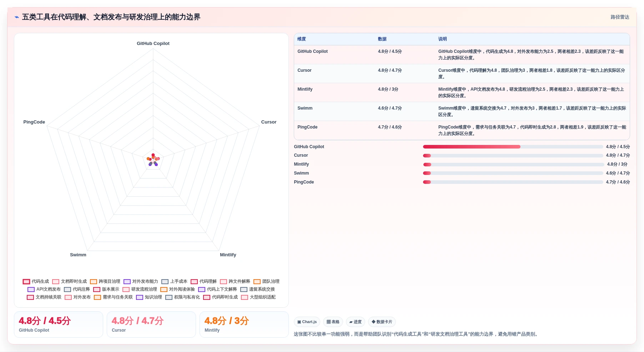644x352 pixels.
Task: Toggle the 文档即时生成 legend series
Action: (x=69, y=281)
